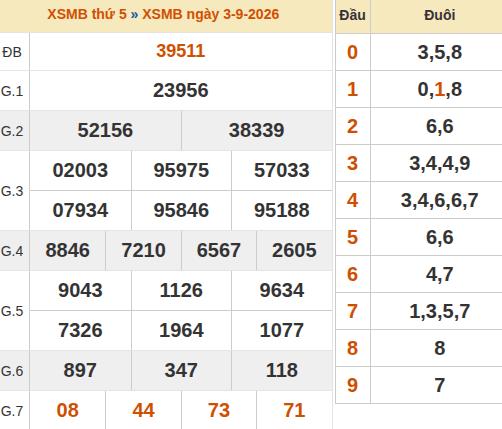
Task: Click the Đầu column header
Action: click(352, 15)
